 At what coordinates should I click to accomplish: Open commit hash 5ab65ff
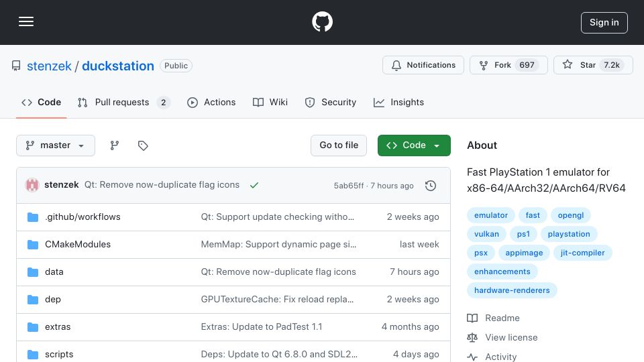pos(349,186)
